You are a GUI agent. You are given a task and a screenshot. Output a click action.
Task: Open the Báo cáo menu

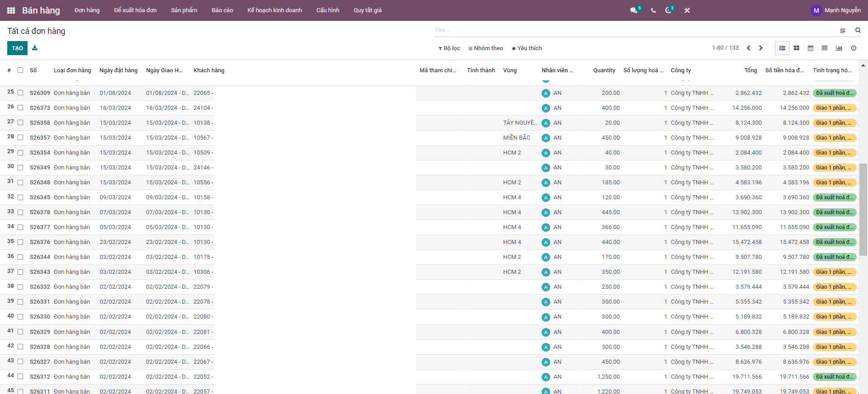222,10
